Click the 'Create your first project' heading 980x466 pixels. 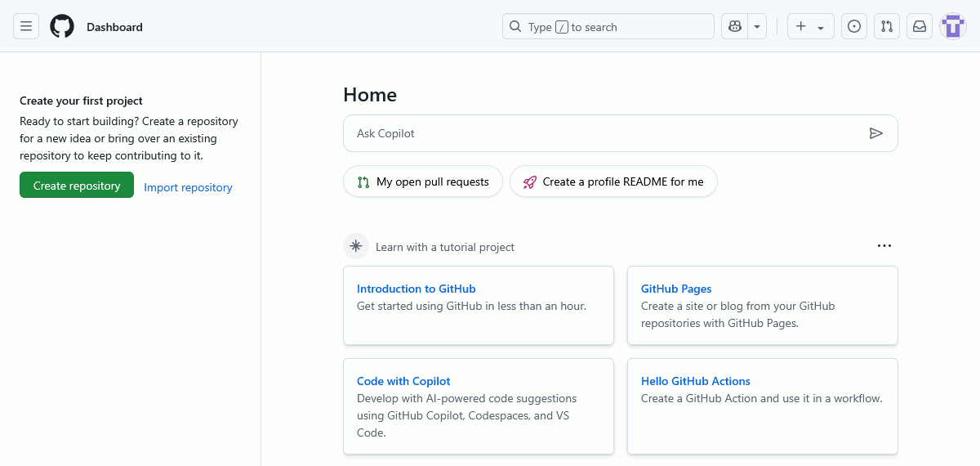coord(81,101)
